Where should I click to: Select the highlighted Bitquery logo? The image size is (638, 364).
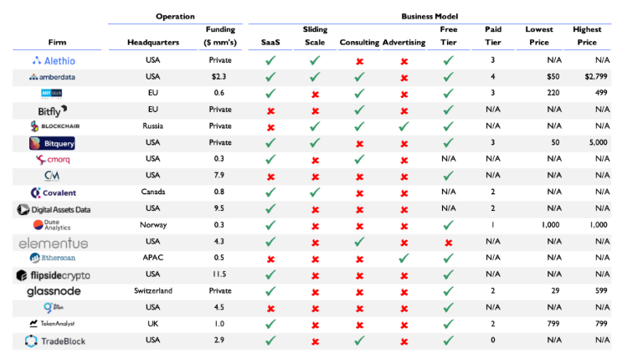click(x=53, y=143)
